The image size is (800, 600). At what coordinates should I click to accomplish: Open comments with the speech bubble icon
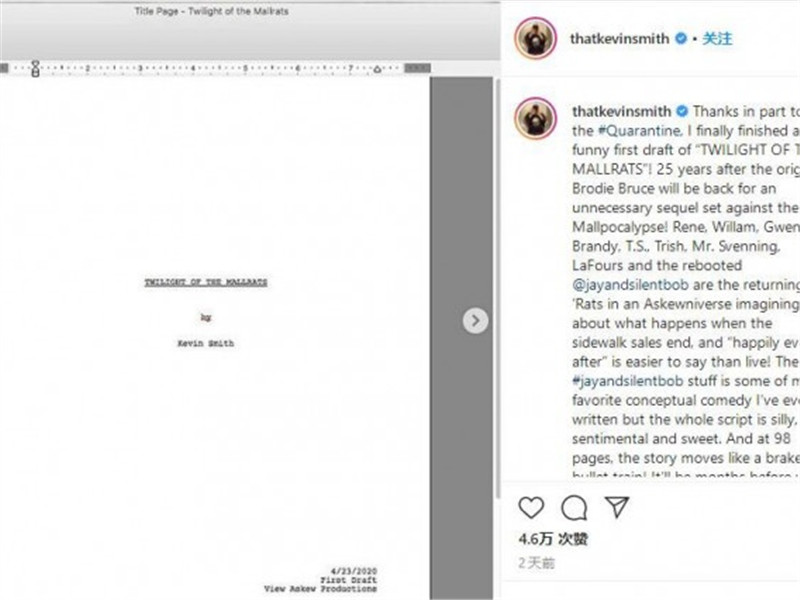point(574,508)
